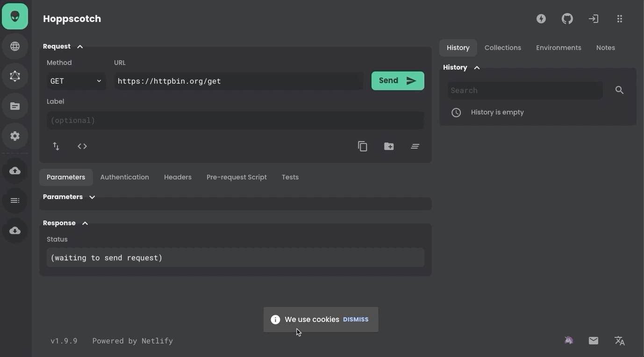Viewport: 644px width, 357px height.
Task: Expand the Parameters section chevron
Action: point(92,197)
